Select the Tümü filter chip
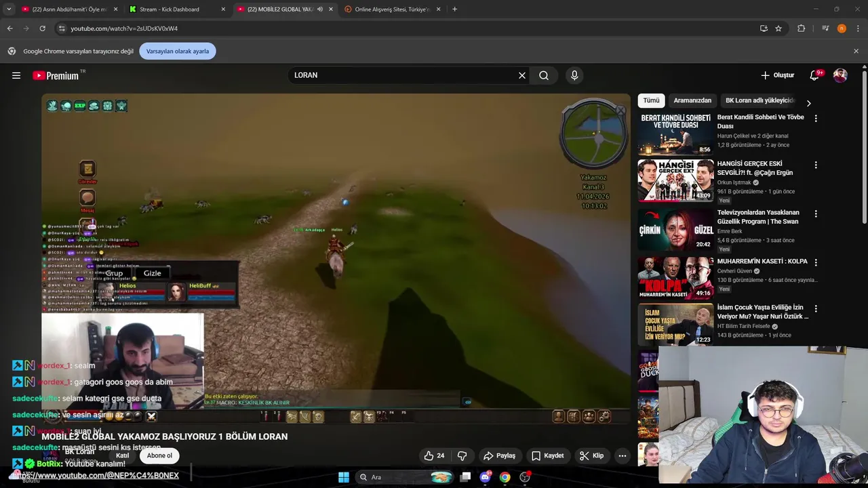 (x=651, y=100)
